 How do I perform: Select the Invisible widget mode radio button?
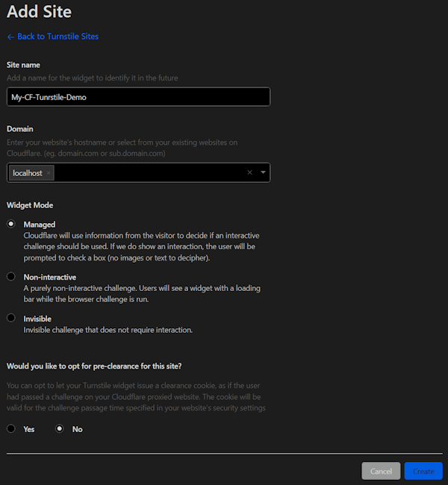click(x=10, y=318)
